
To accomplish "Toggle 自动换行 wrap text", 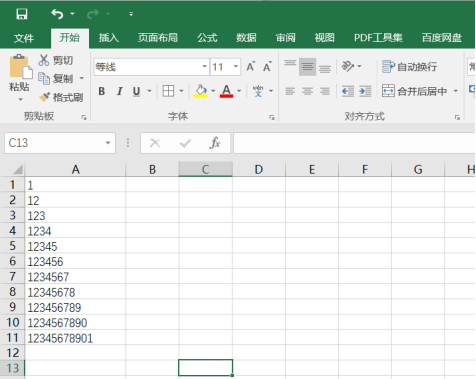I will point(410,67).
